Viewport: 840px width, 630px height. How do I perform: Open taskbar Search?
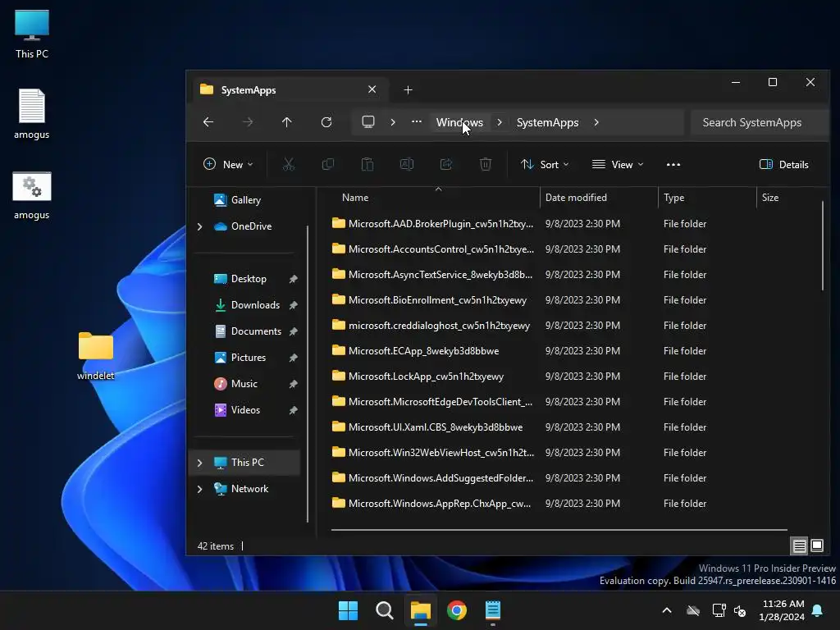pos(385,610)
